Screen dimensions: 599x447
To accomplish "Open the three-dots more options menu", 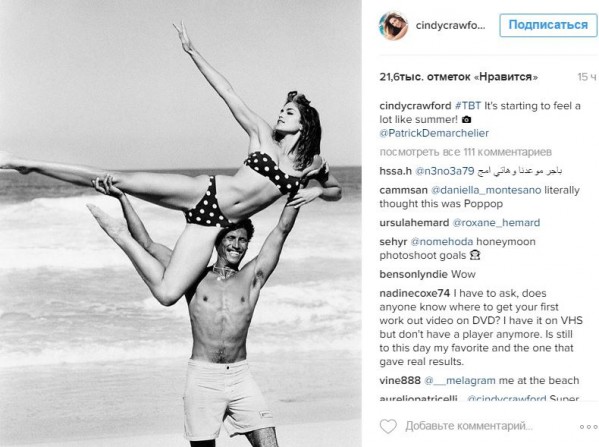I will (x=589, y=427).
